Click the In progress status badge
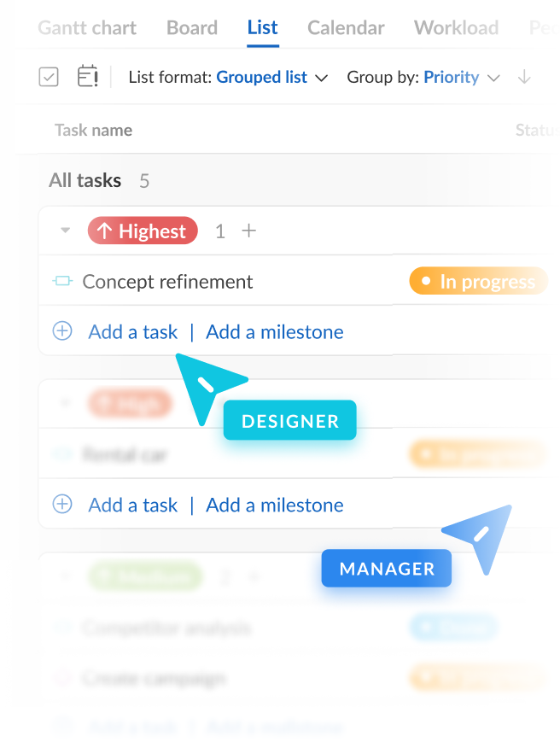This screenshot has width=560, height=748. tap(478, 281)
